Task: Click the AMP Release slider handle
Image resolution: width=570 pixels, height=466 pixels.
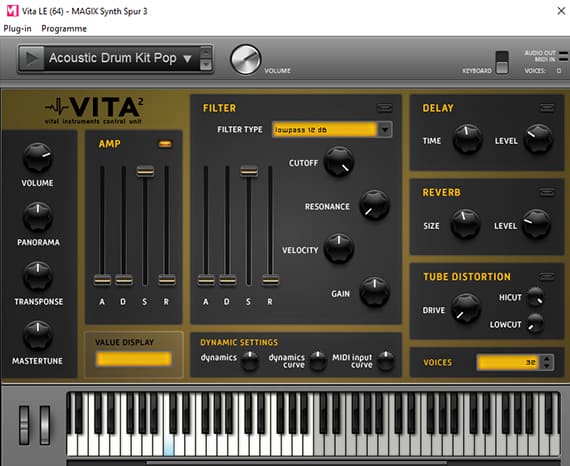Action: [167, 280]
